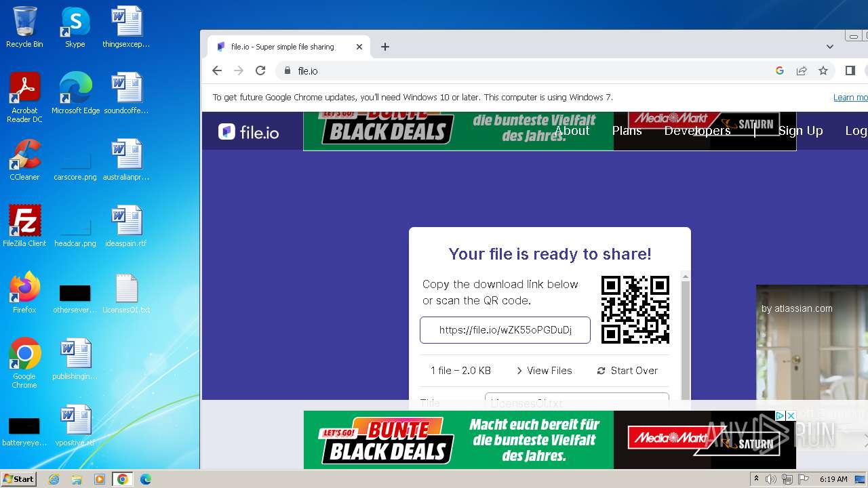Open Acrobat Reader DC shortcut

24,98
